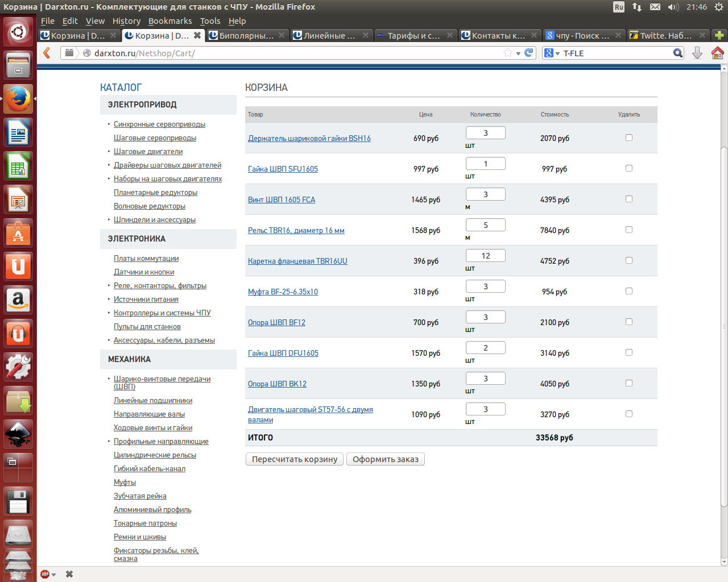
Task: Click the browser back arrow button
Action: pos(47,53)
